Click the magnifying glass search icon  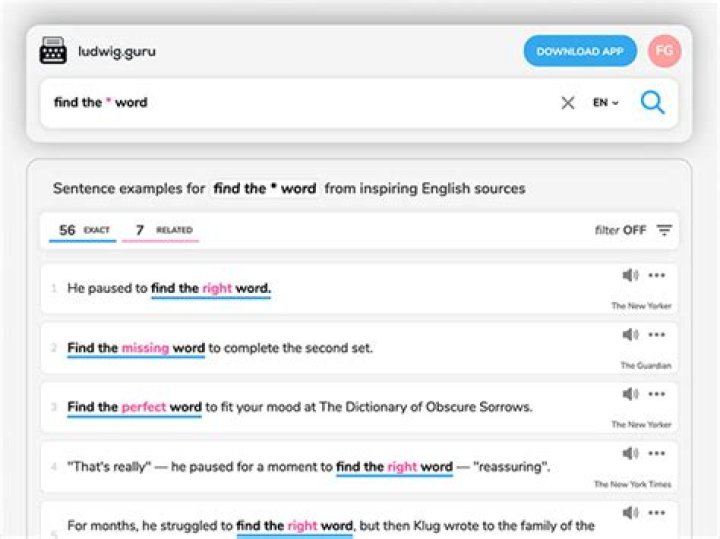(652, 102)
